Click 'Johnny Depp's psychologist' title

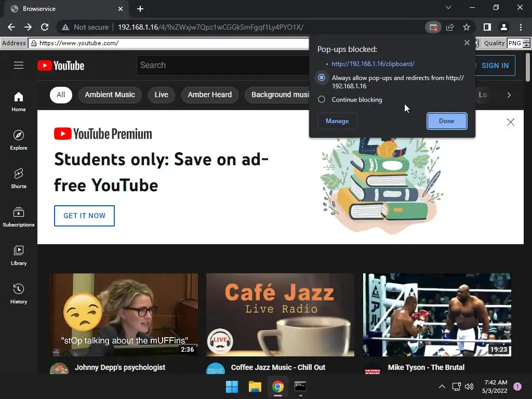(120, 367)
